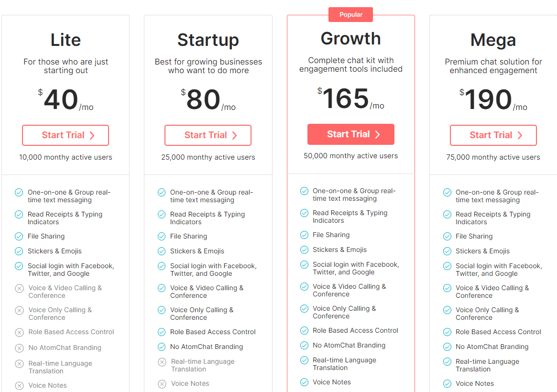Toggle the Voice Notes feature icon under Mega
The width and height of the screenshot is (557, 392).
pyautogui.click(x=447, y=383)
